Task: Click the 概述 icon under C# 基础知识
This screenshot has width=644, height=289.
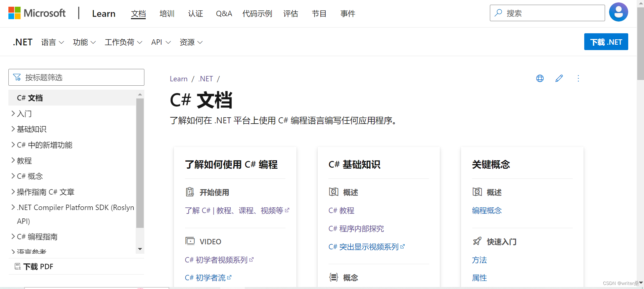Action: tap(333, 192)
